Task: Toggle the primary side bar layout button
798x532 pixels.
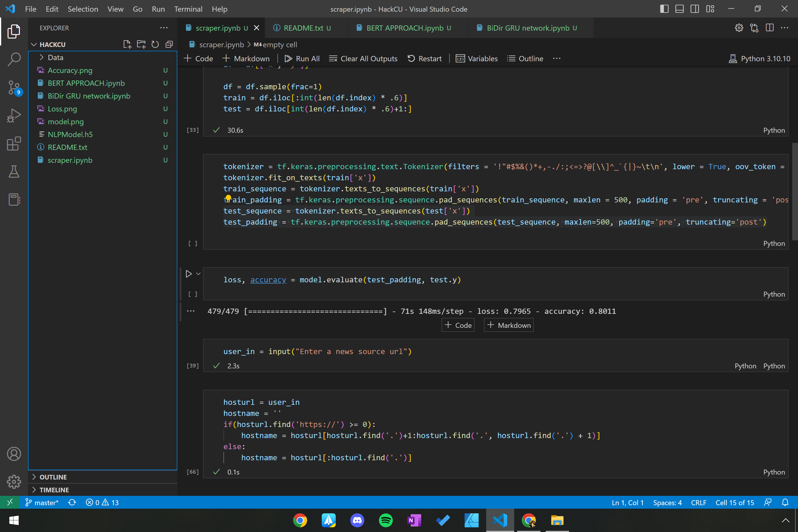Action: click(x=664, y=9)
